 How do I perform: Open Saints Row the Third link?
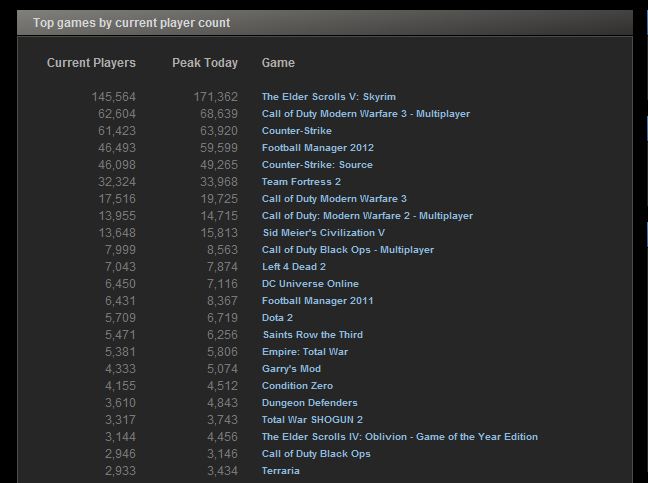click(313, 335)
